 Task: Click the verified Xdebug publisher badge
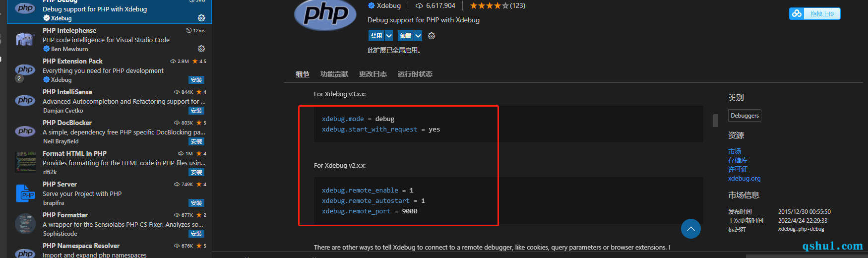371,5
